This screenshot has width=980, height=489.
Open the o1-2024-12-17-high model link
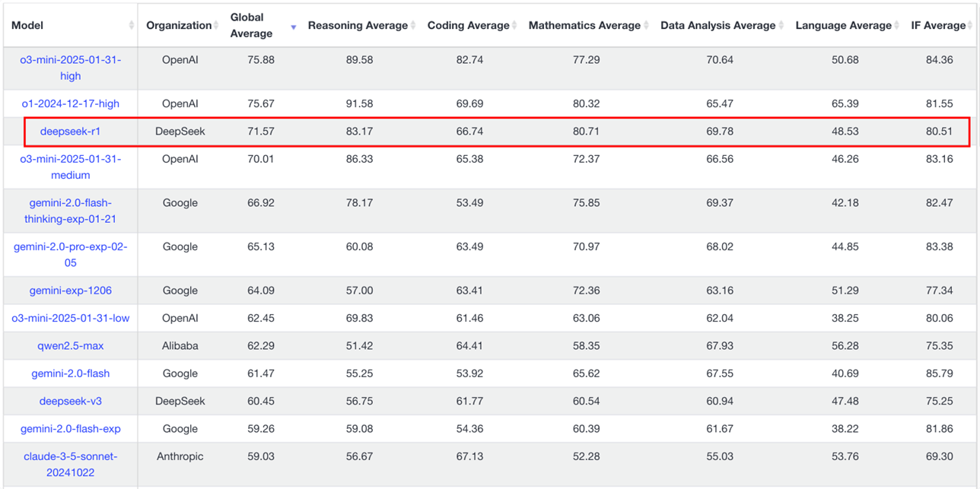[70, 103]
